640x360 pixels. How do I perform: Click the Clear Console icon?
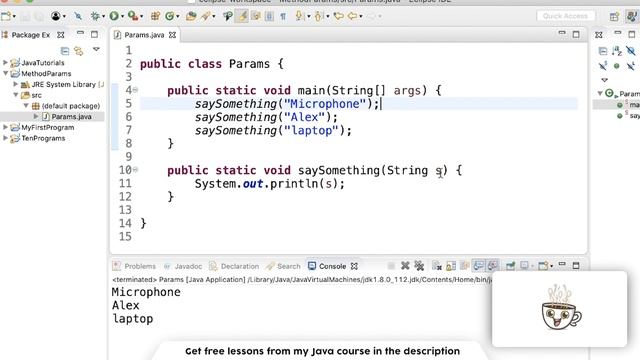coord(437,266)
